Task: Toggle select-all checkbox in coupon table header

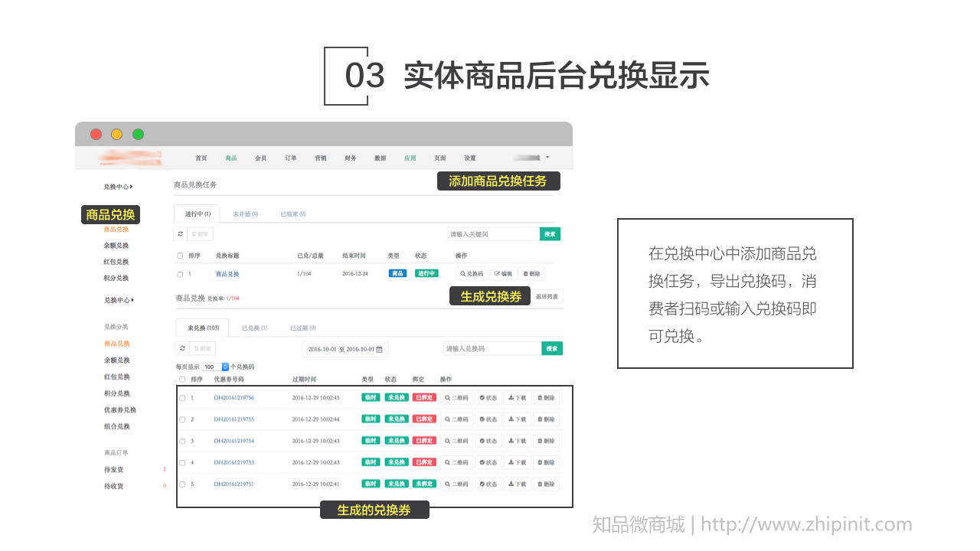Action: pos(182,379)
